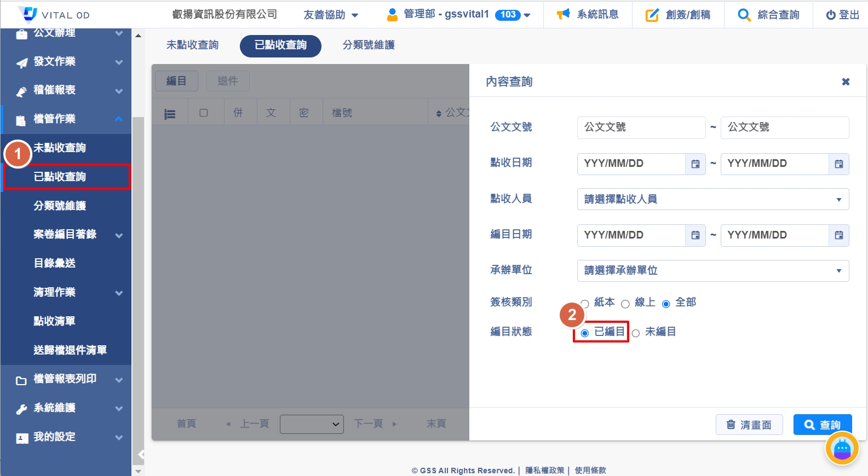Click the chatbot assistant icon

click(842, 449)
